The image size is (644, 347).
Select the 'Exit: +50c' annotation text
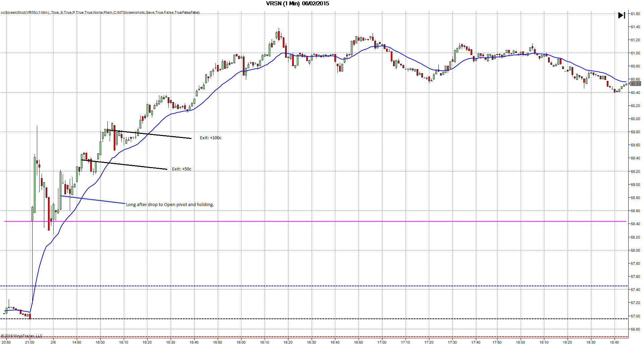pos(181,169)
